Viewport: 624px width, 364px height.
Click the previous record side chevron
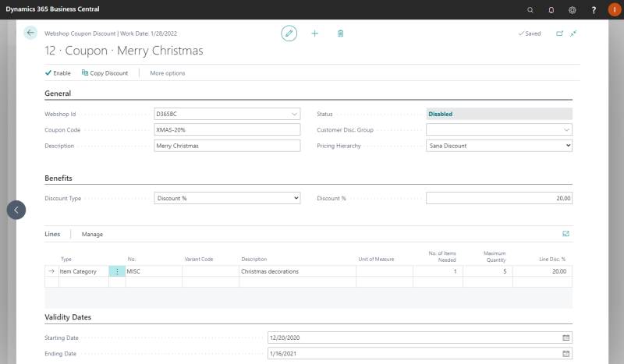tap(16, 210)
